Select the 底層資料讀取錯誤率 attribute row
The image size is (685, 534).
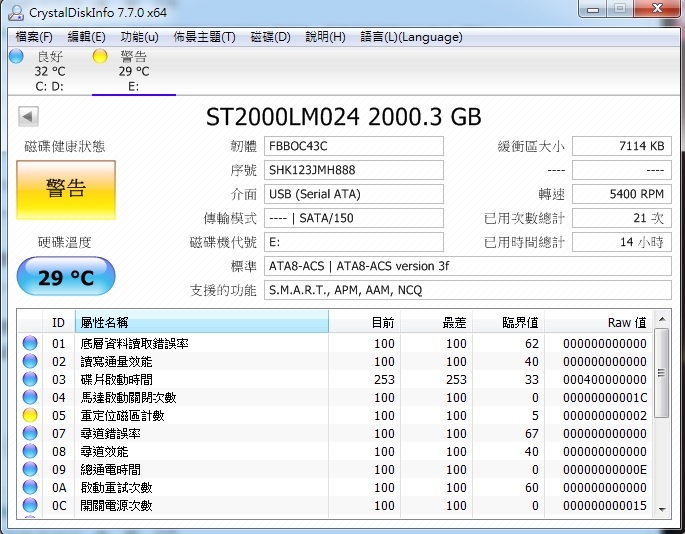(x=335, y=343)
